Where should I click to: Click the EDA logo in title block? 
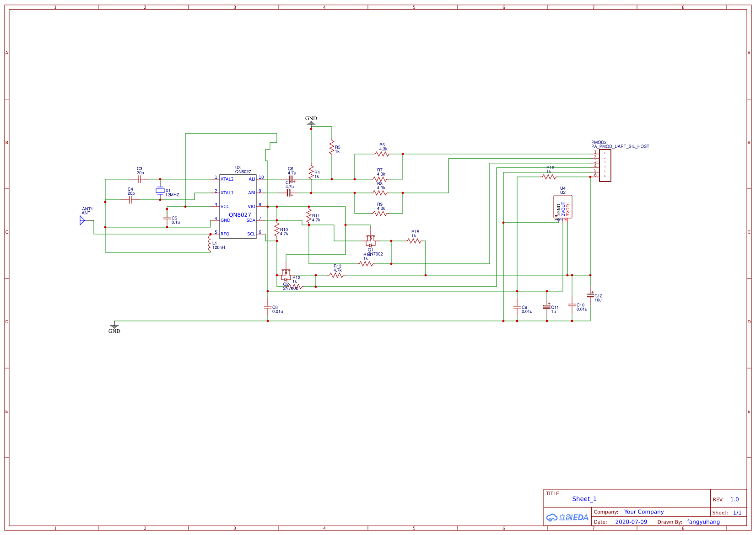point(567,518)
